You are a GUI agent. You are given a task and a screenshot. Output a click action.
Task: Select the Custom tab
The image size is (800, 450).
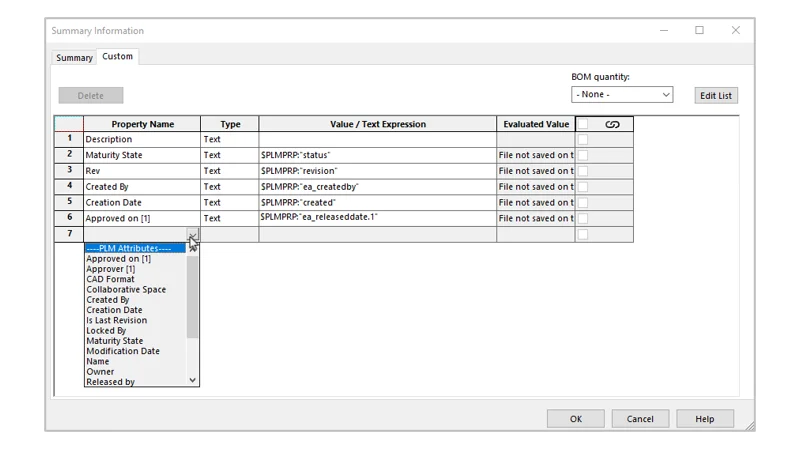click(117, 57)
